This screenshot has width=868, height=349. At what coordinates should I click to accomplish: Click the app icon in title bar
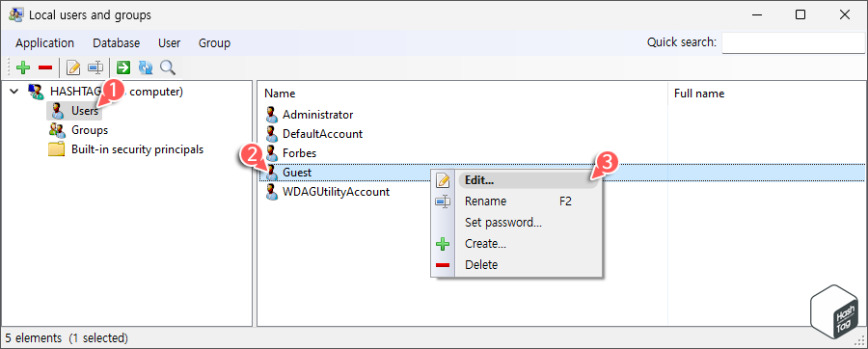16,14
